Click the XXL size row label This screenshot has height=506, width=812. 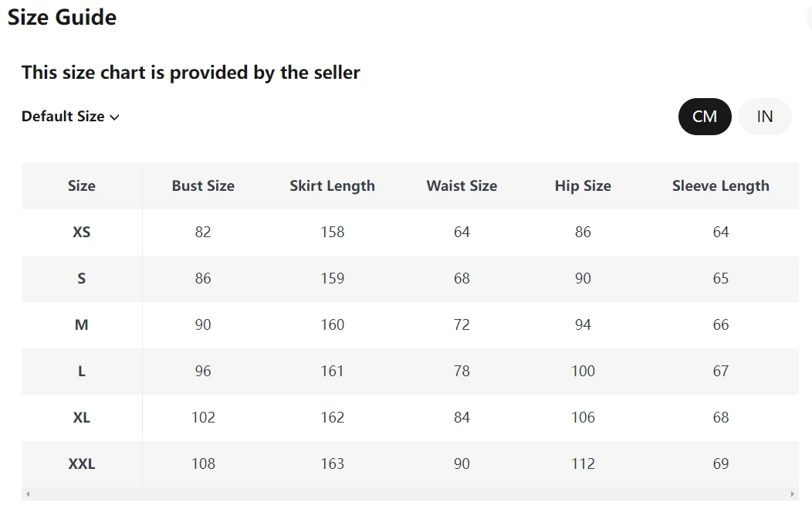click(81, 464)
